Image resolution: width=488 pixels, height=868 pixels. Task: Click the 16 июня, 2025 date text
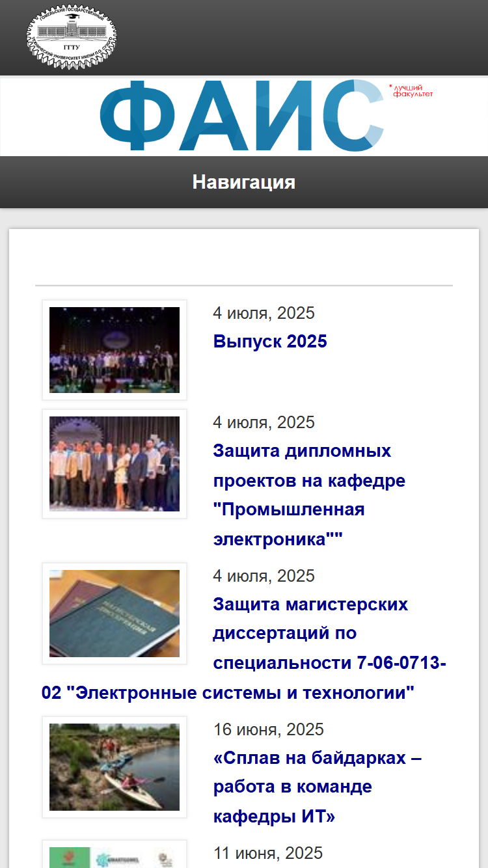[x=269, y=729]
